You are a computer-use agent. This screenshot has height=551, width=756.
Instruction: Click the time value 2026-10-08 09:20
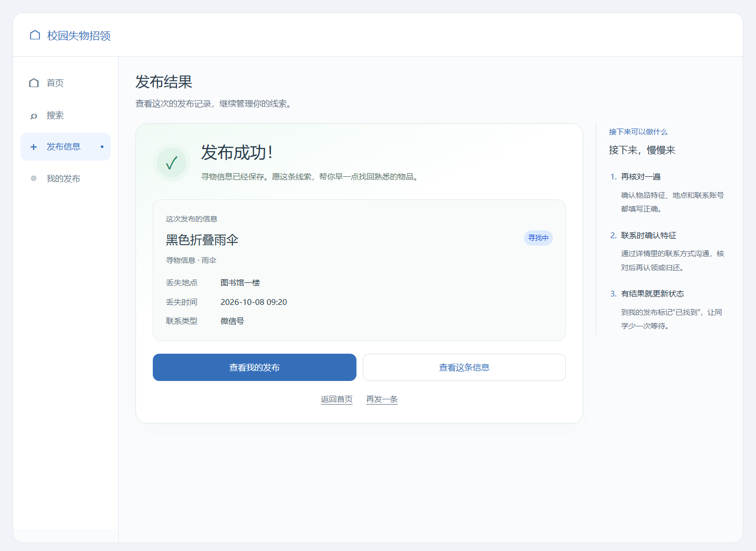(x=254, y=302)
